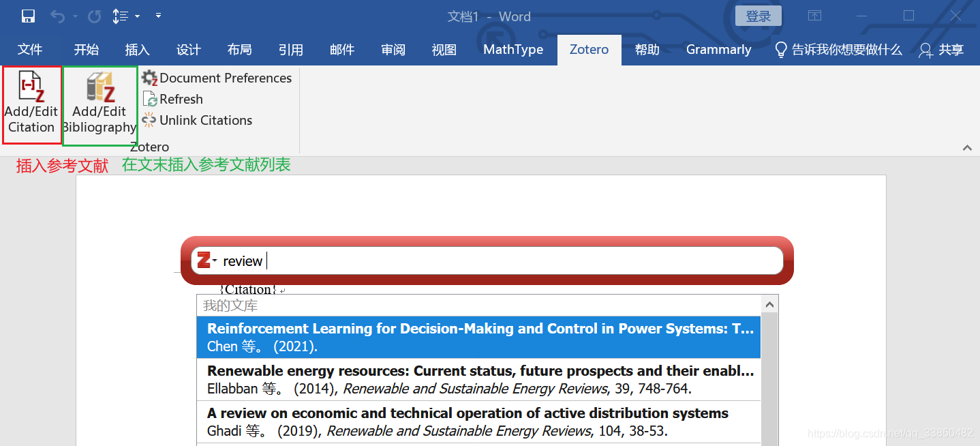
Task: Click Zotero Refresh
Action: click(x=173, y=99)
